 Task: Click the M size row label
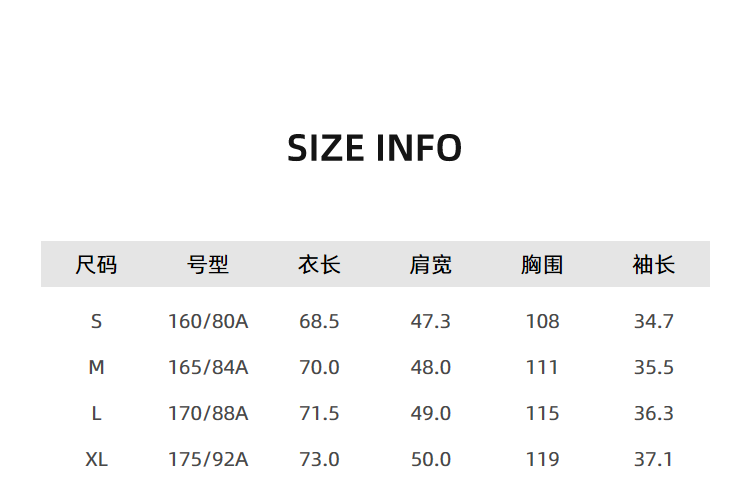96,367
